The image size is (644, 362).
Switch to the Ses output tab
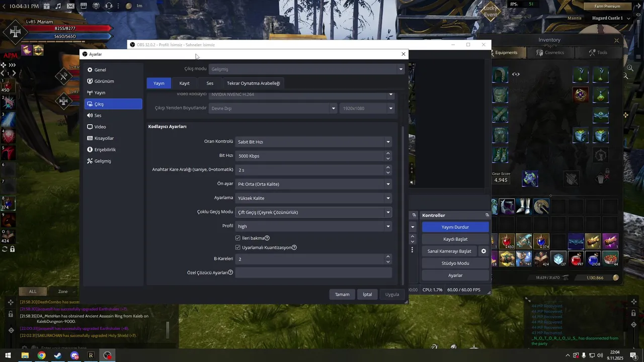point(210,83)
